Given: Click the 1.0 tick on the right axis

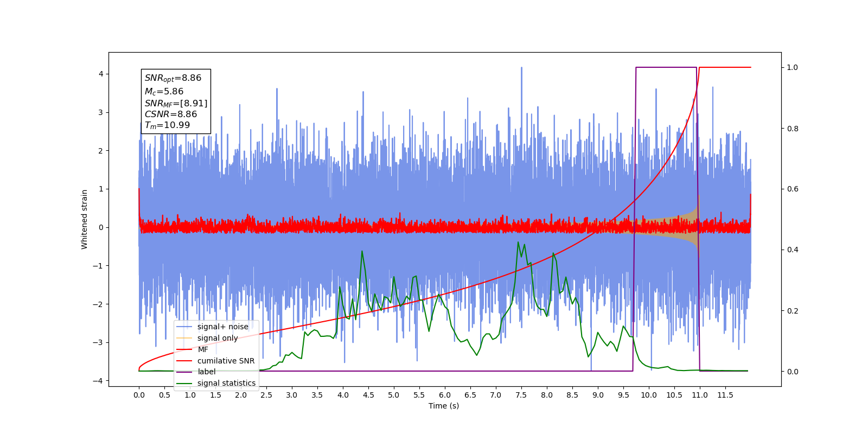Looking at the screenshot, I should (793, 67).
